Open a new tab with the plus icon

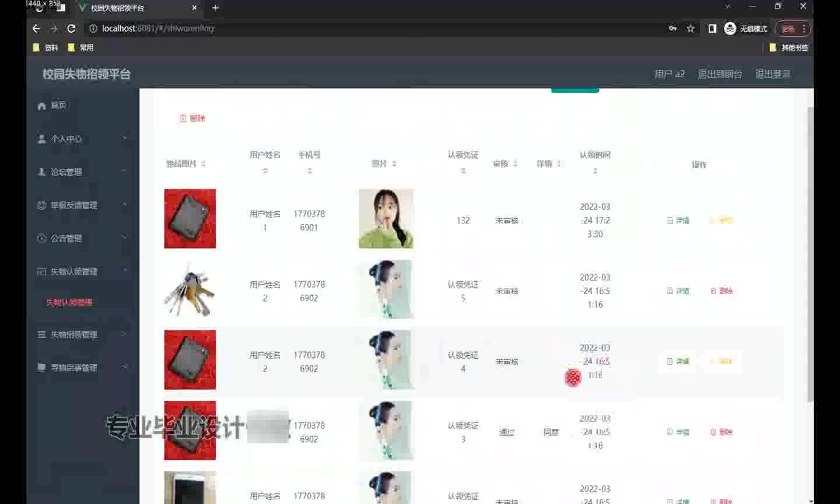click(x=215, y=8)
